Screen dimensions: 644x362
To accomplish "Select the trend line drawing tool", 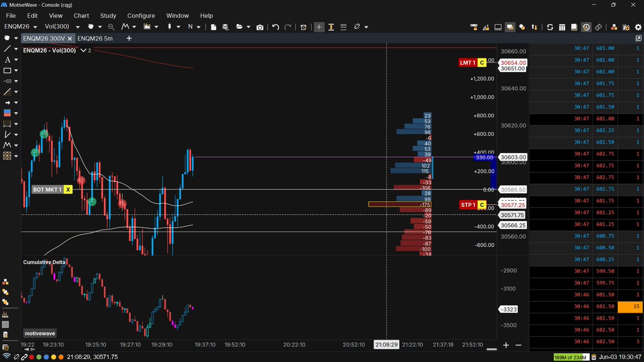I will tap(7, 49).
